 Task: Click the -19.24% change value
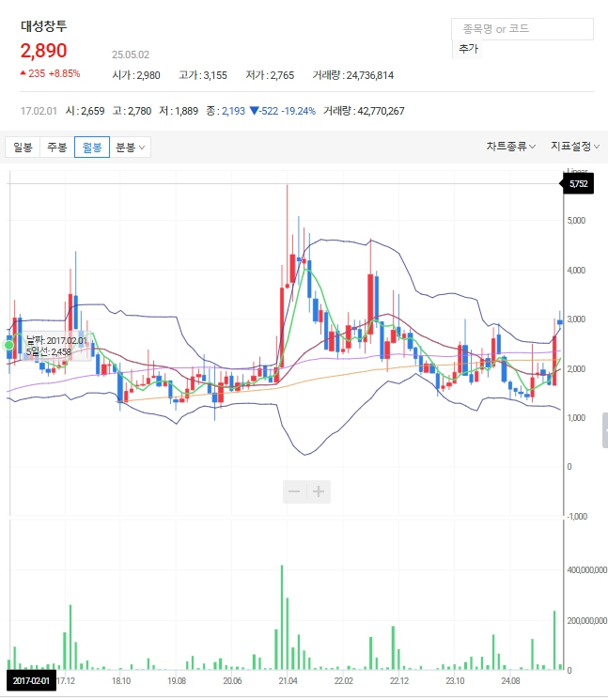298,111
